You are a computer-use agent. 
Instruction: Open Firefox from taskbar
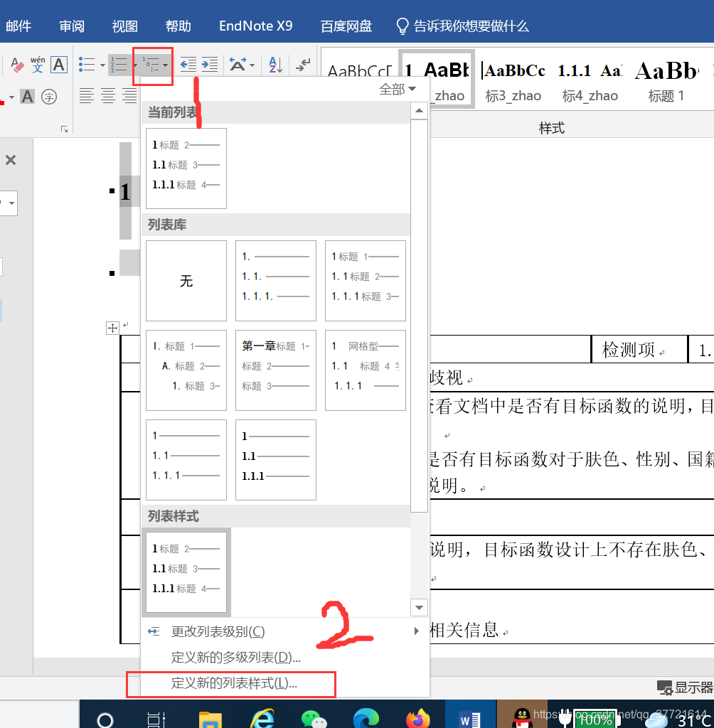click(x=418, y=719)
